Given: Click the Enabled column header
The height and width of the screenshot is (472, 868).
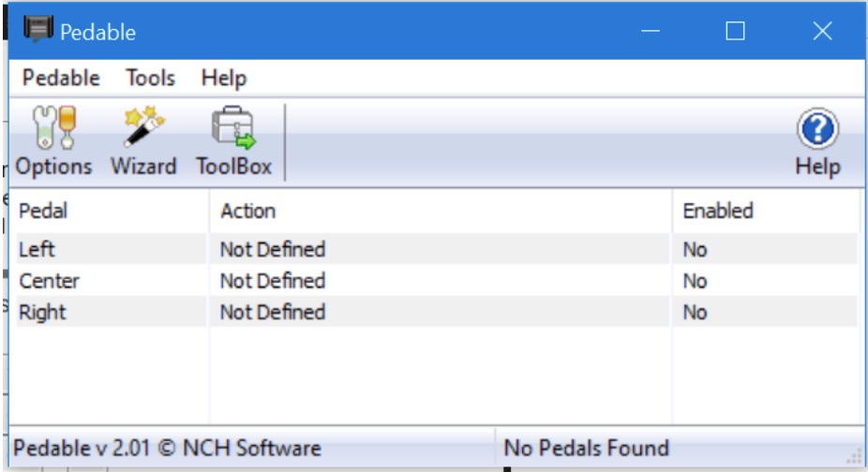Looking at the screenshot, I should pyautogui.click(x=718, y=211).
